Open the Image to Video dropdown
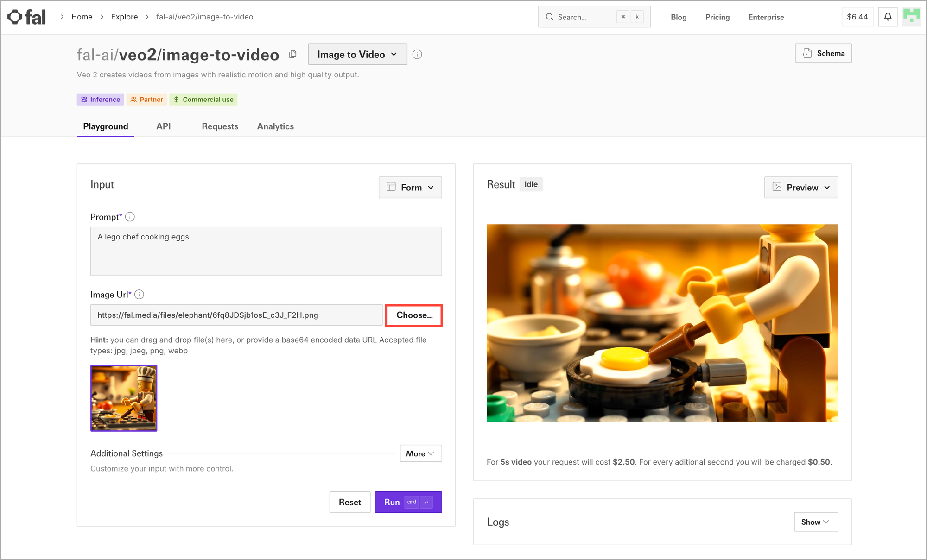This screenshot has width=927, height=560. tap(357, 55)
